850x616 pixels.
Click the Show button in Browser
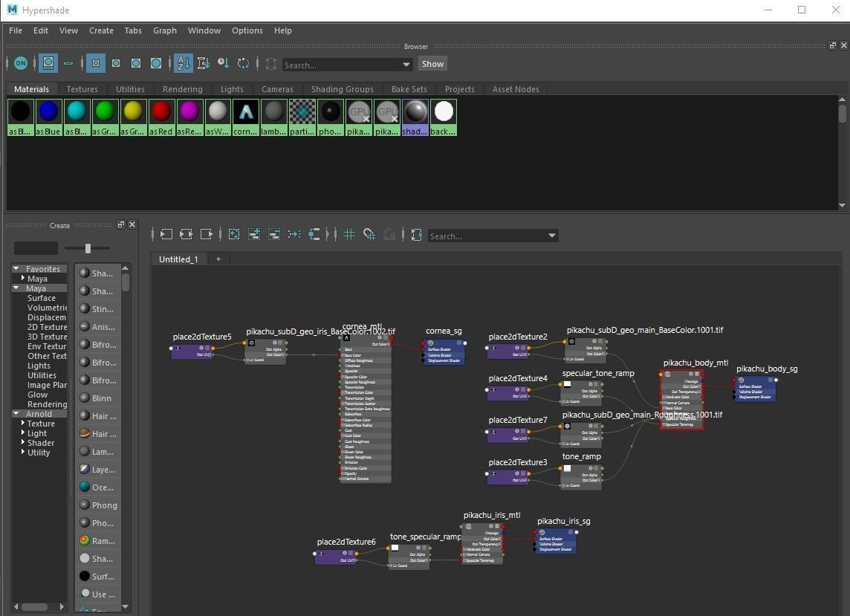432,64
